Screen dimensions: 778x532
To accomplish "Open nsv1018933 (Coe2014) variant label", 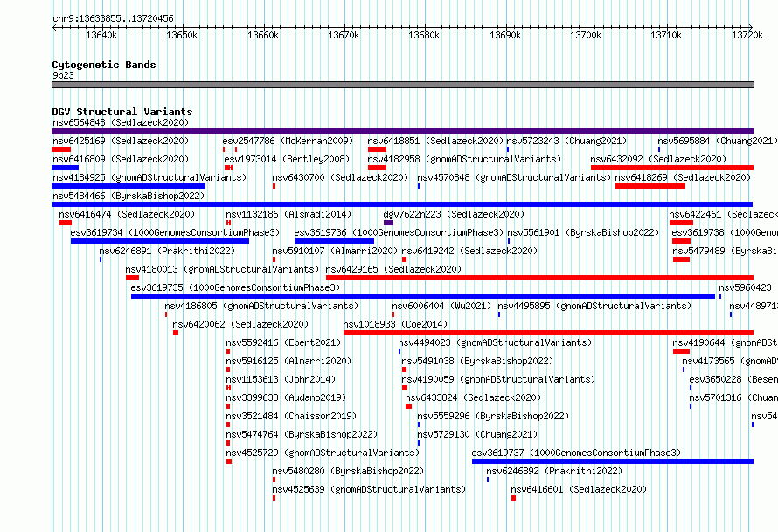I will 395,324.
